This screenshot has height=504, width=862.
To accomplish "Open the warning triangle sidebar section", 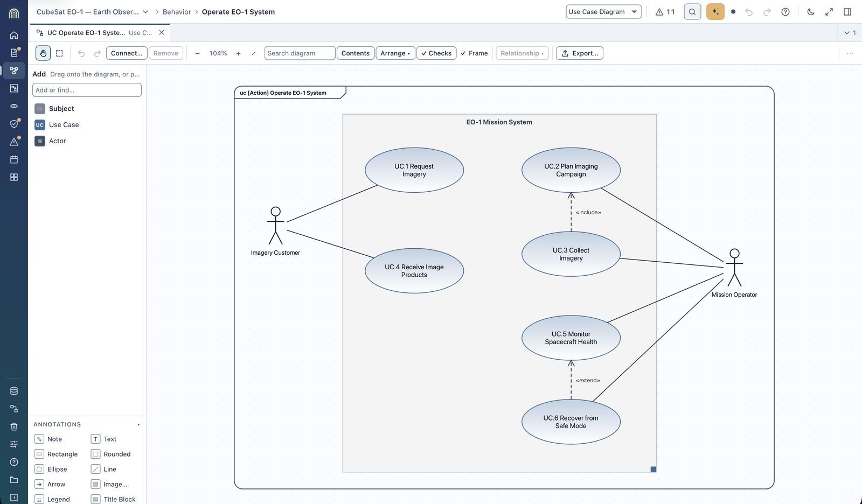I will click(14, 142).
